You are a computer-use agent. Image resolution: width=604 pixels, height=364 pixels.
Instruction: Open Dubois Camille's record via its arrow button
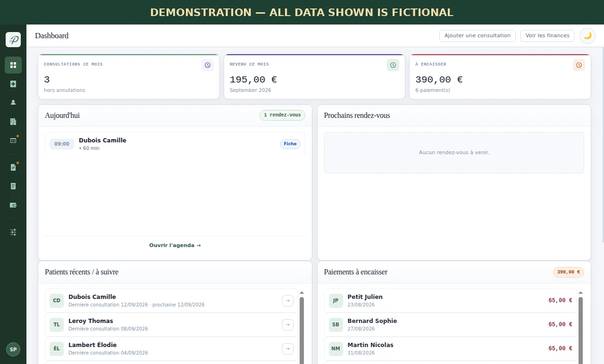(288, 301)
